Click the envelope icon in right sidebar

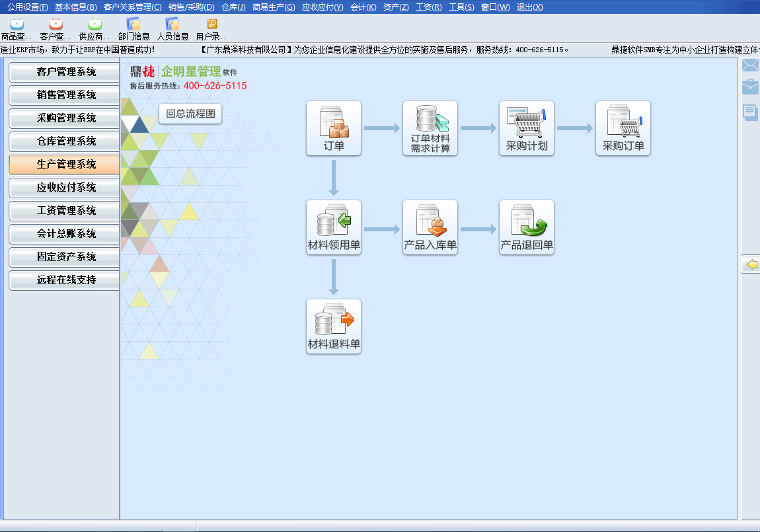pyautogui.click(x=750, y=65)
